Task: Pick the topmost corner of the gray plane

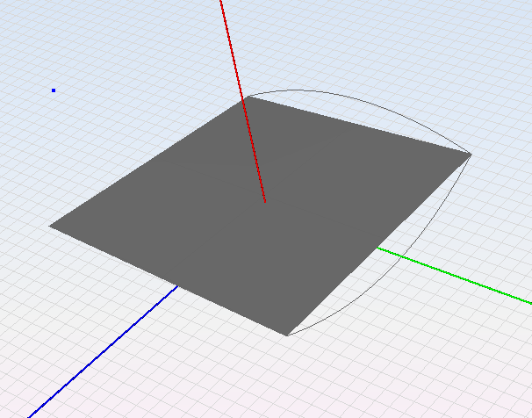Action: 245,98
